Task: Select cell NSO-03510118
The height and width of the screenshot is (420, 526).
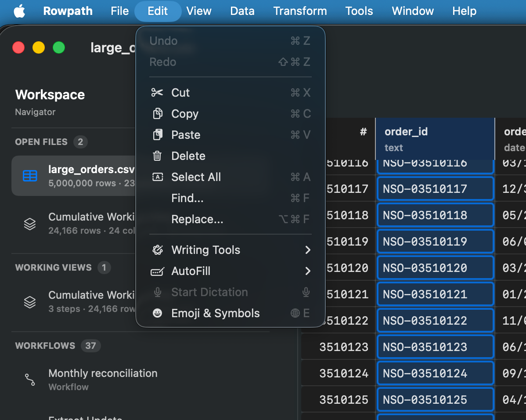Action: pos(436,215)
